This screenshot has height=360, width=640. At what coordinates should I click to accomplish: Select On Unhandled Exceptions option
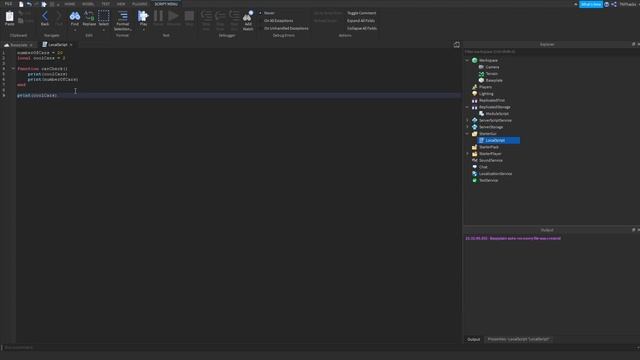click(286, 29)
